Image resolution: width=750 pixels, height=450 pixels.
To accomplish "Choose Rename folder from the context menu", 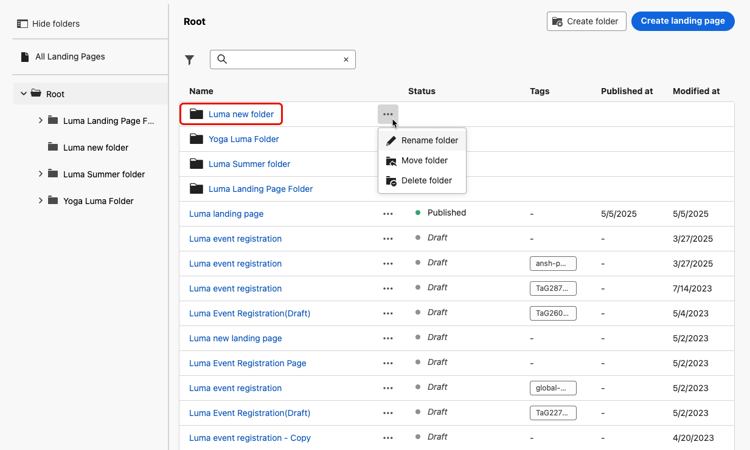I will [429, 141].
